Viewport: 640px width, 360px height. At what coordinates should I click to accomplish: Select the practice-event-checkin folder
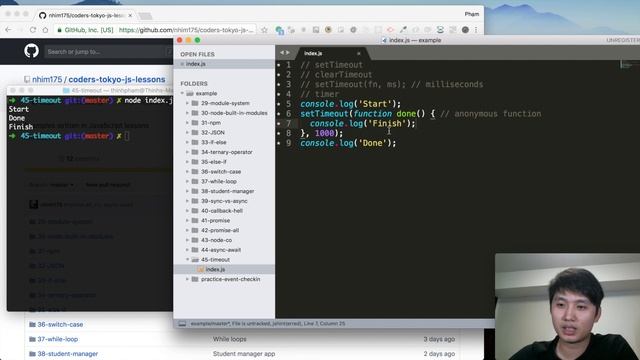pyautogui.click(x=230, y=279)
